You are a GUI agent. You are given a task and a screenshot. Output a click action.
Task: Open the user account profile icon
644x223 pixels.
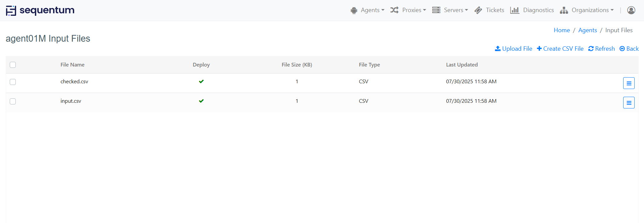click(x=631, y=10)
